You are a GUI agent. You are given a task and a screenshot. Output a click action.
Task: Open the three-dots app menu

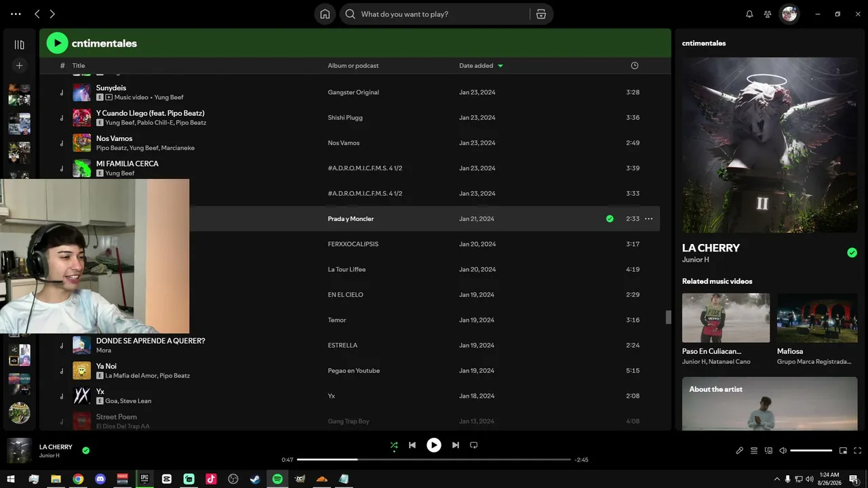coord(16,14)
